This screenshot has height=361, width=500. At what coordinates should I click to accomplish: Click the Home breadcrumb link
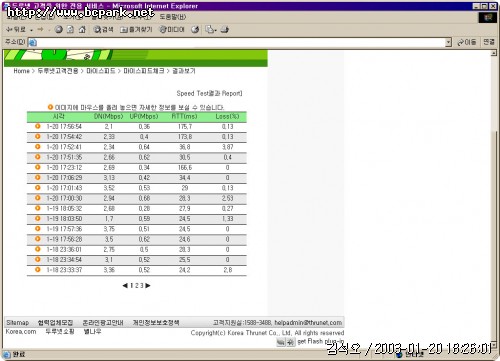tap(21, 71)
